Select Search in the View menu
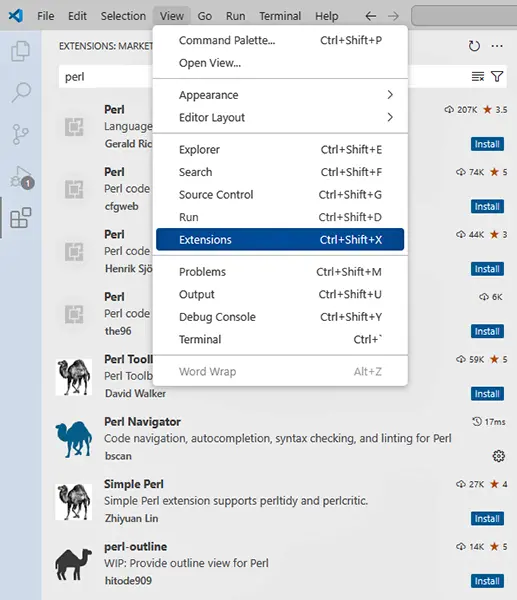The height and width of the screenshot is (600, 517). [280, 172]
